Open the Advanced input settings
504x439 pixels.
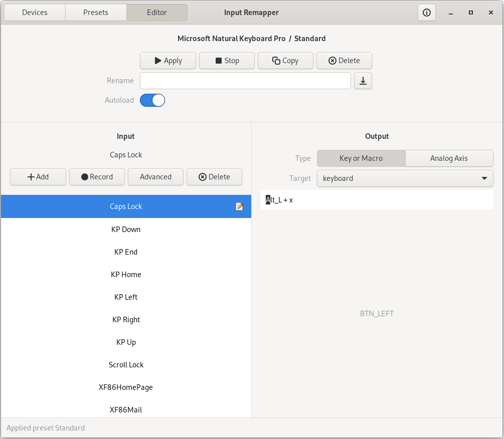pyautogui.click(x=155, y=177)
